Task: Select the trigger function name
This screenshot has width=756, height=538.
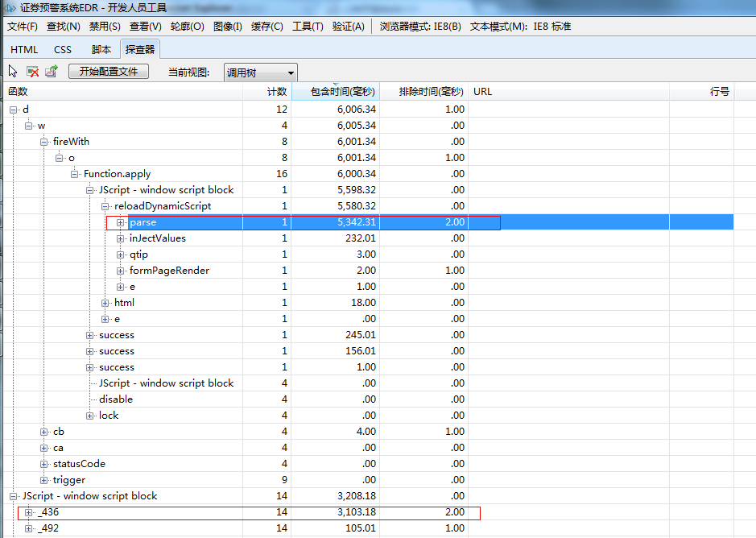Action: pos(69,480)
